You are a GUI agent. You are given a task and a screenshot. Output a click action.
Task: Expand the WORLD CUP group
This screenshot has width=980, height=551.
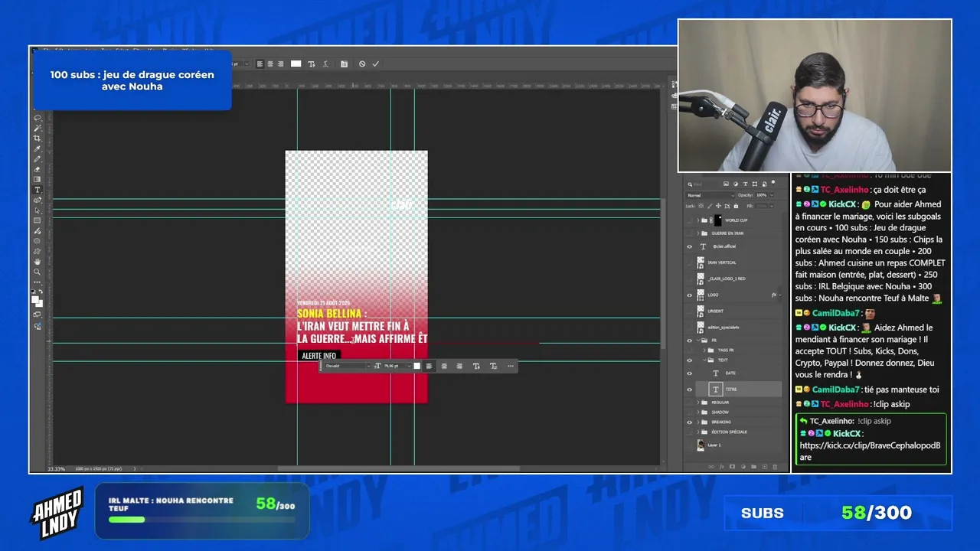697,220
